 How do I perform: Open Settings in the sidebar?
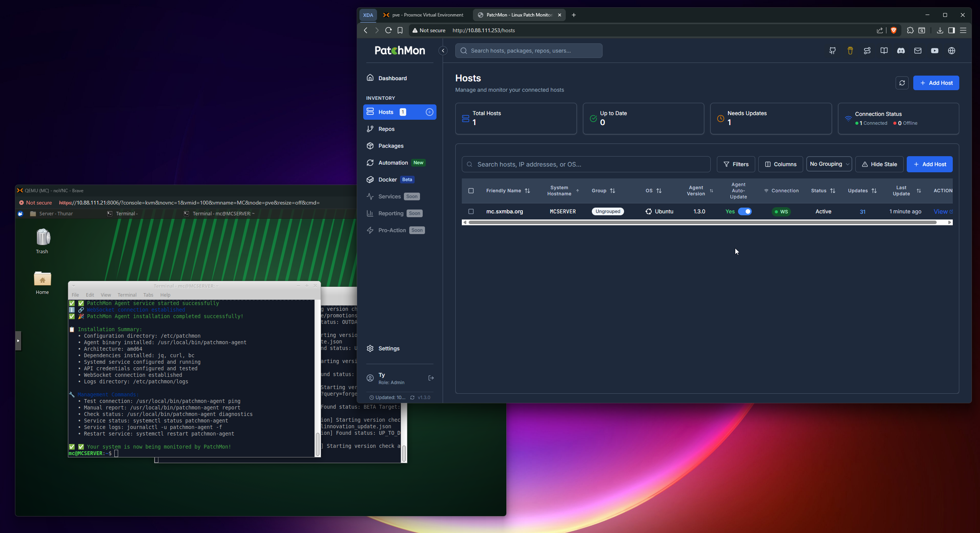coord(399,348)
